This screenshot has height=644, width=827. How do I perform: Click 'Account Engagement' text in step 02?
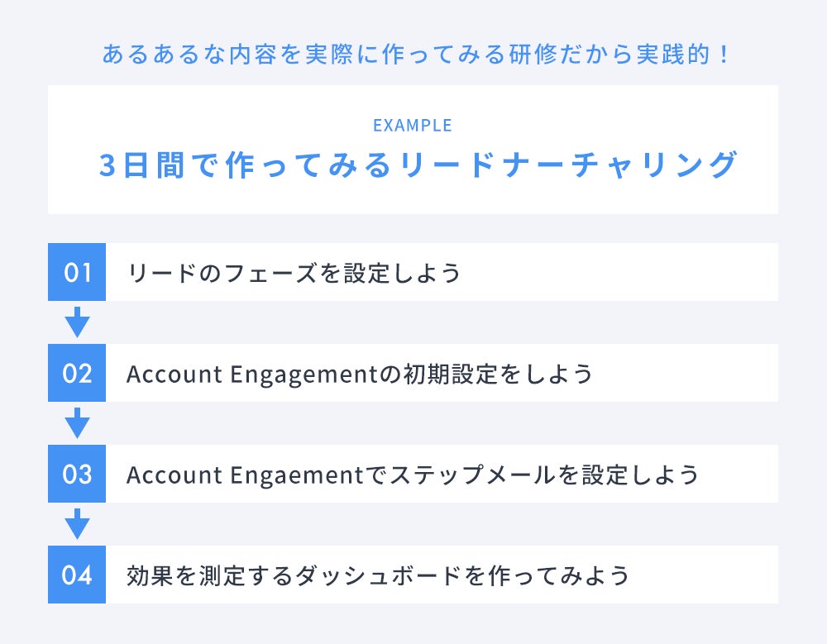point(251,374)
